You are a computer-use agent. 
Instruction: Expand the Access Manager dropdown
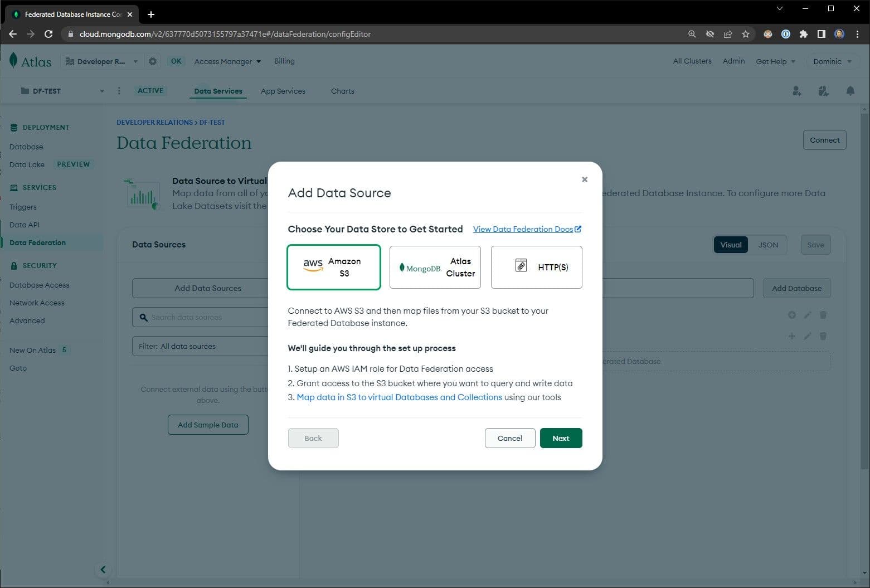click(227, 61)
